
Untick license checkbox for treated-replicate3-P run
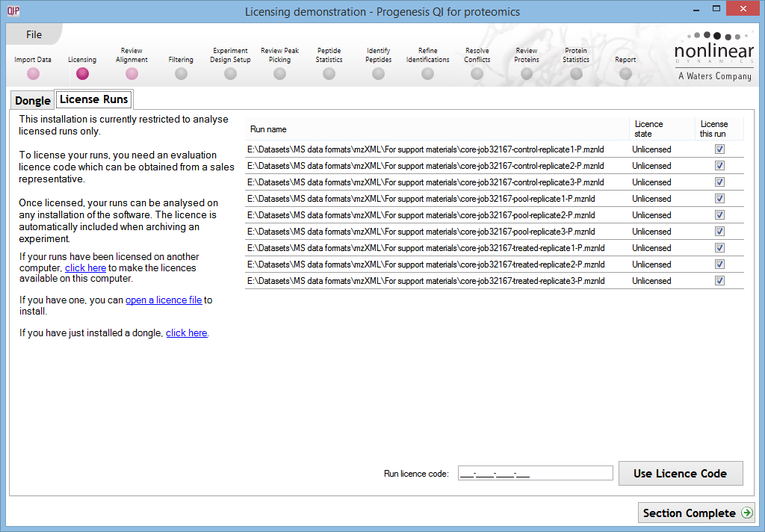coord(719,281)
